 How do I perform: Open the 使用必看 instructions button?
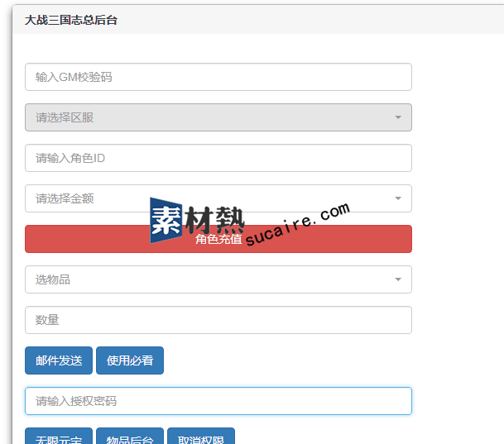[130, 360]
